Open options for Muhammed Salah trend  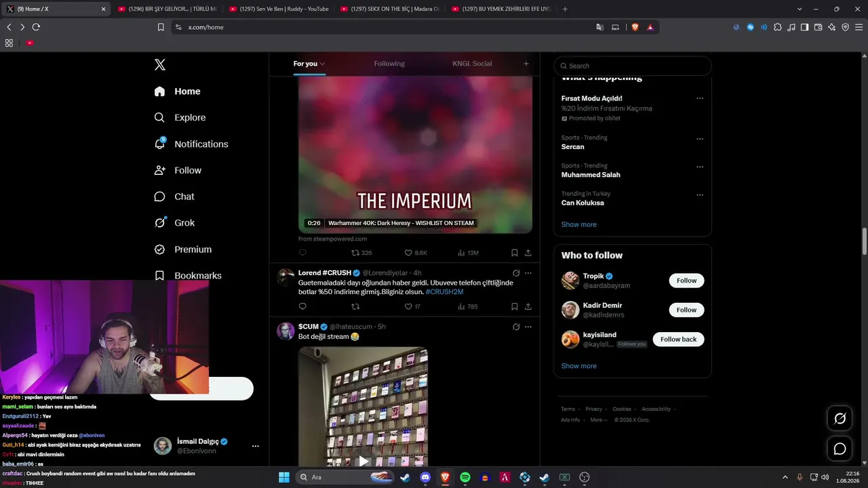click(700, 167)
